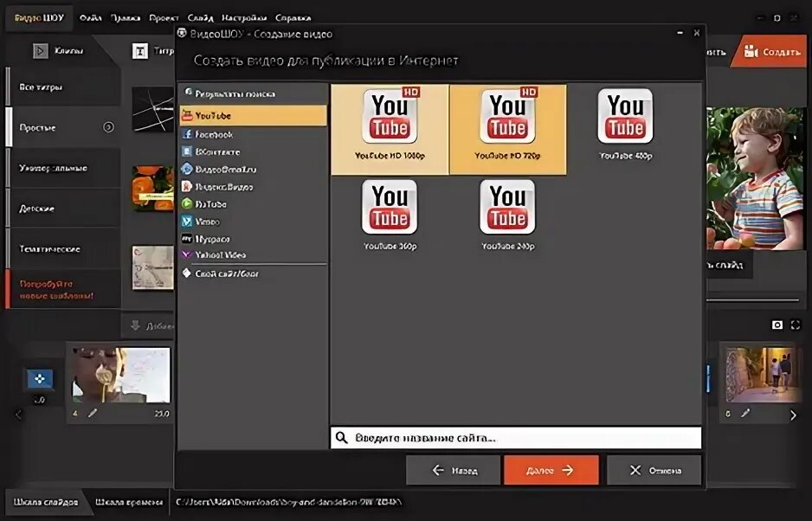Select the YouTube 360p preset
The image size is (812, 521).
(390, 215)
